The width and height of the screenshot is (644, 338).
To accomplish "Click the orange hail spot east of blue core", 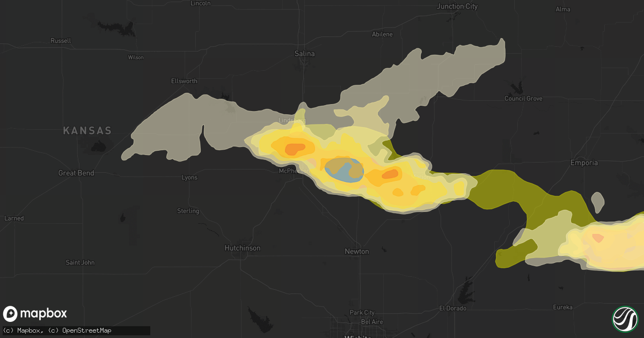I will click(391, 173).
